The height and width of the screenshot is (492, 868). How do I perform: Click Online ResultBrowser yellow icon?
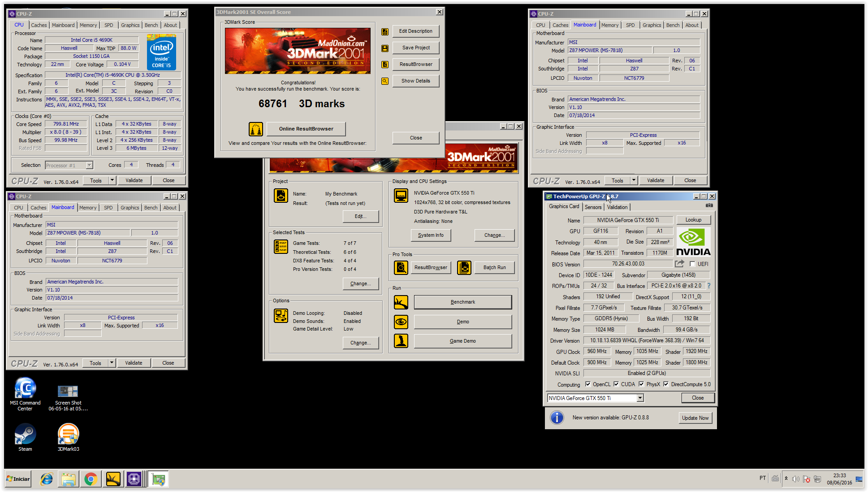pyautogui.click(x=256, y=129)
